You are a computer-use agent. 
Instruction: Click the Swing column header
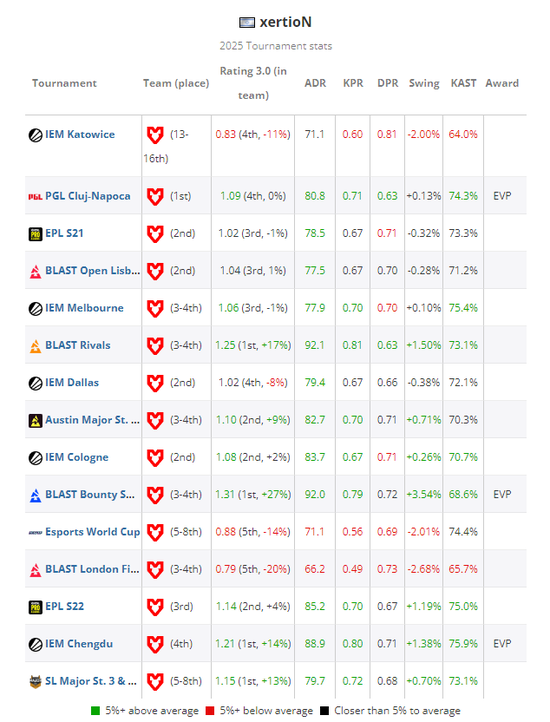coord(424,83)
